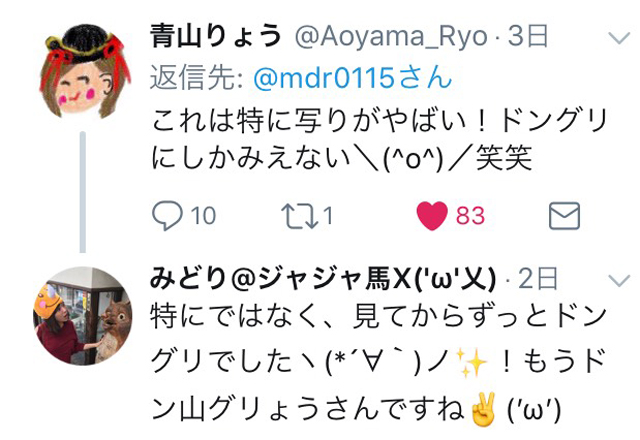The height and width of the screenshot is (440, 640).
Task: Unlike the tweet via red heart icon
Action: click(x=432, y=216)
